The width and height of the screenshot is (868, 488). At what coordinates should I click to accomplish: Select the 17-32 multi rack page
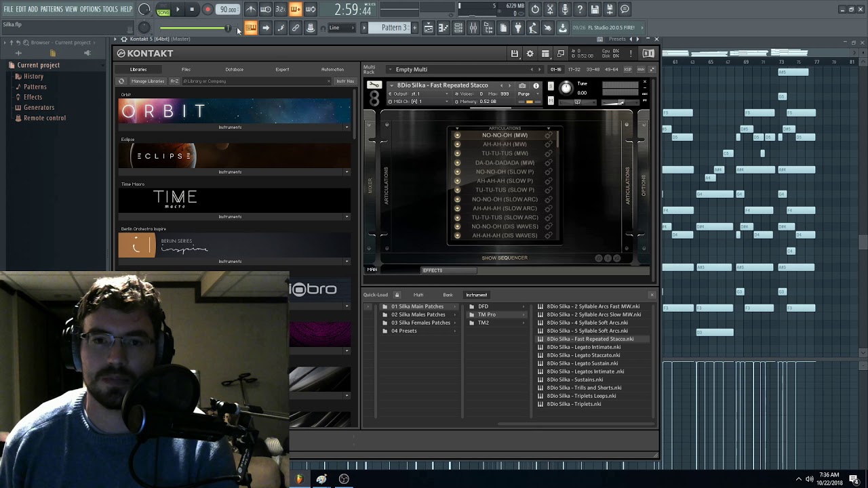[x=574, y=69]
